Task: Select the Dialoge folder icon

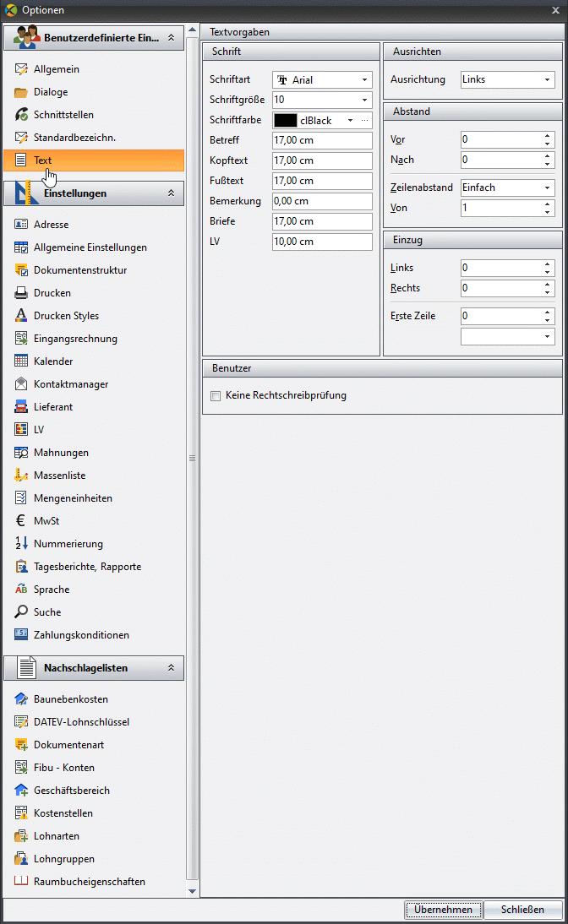Action: pos(21,92)
